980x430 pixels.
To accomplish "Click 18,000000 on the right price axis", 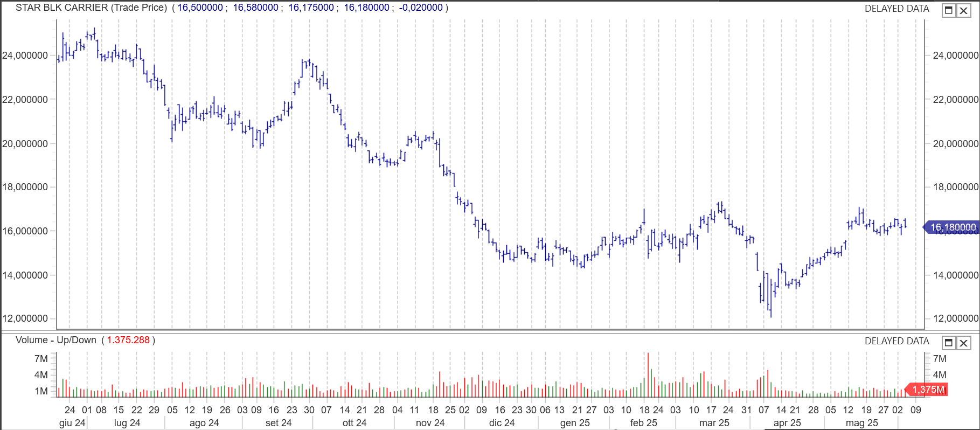I will (956, 187).
